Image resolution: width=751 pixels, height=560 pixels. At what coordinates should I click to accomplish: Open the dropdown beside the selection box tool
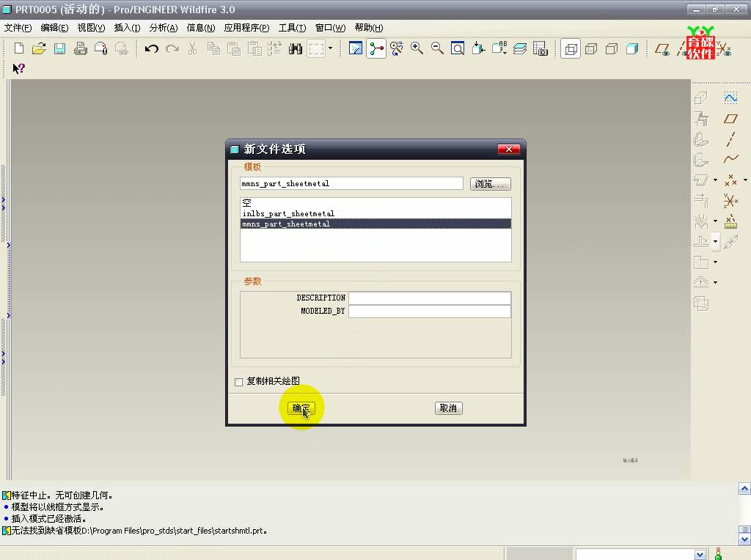click(x=330, y=48)
